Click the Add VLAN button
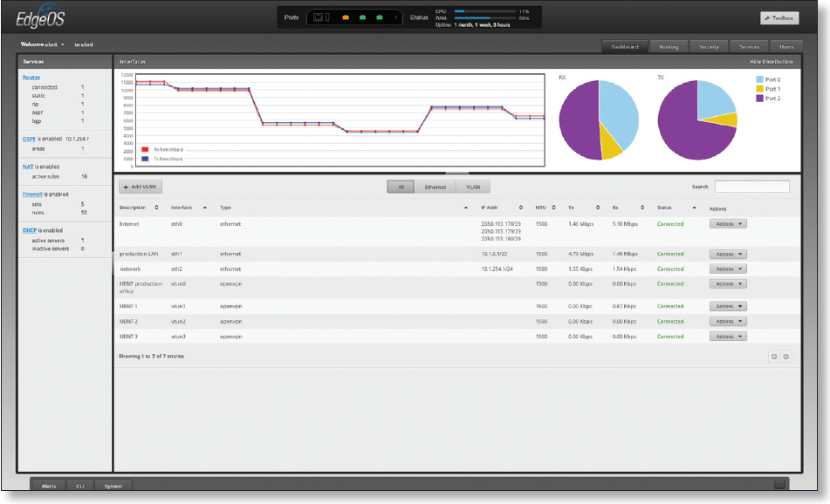This screenshot has height=504, width=830. (x=141, y=187)
